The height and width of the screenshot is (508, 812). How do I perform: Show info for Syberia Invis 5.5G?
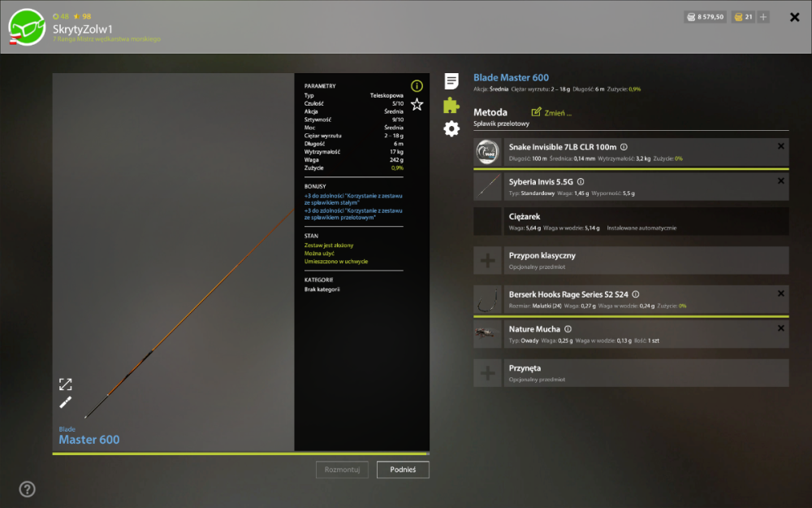(x=581, y=182)
